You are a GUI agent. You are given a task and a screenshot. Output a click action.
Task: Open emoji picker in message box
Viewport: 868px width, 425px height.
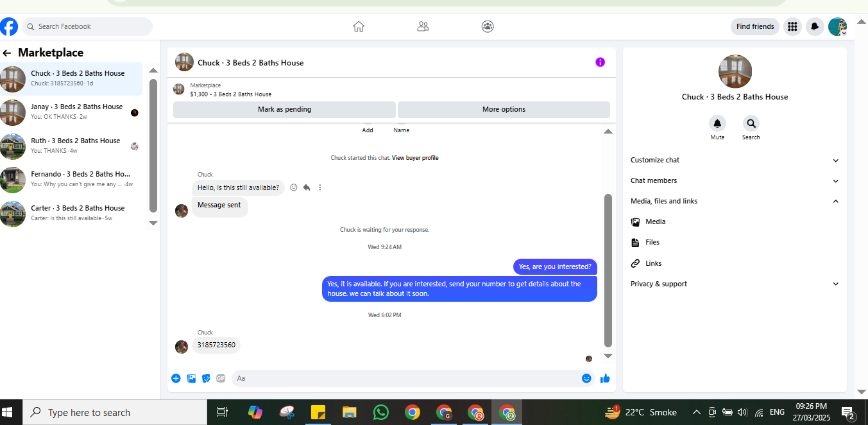pyautogui.click(x=586, y=378)
